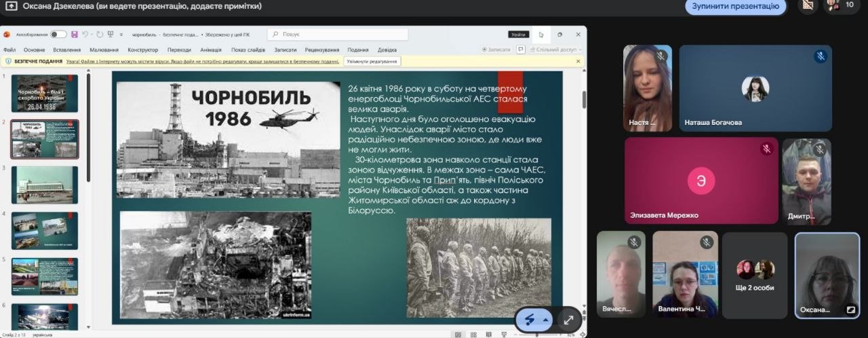The width and height of the screenshot is (868, 338).
Task: Switch to reading view in status bar
Action: pyautogui.click(x=490, y=335)
